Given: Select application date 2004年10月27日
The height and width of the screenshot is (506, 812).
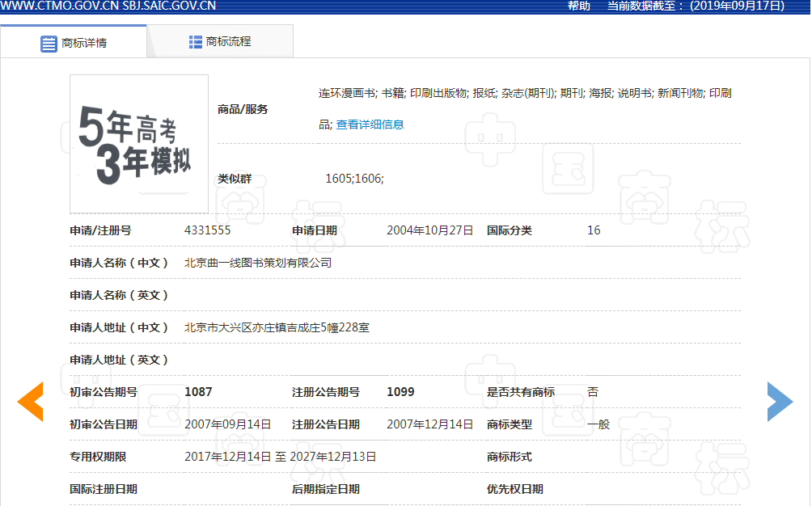Looking at the screenshot, I should click(x=429, y=230).
